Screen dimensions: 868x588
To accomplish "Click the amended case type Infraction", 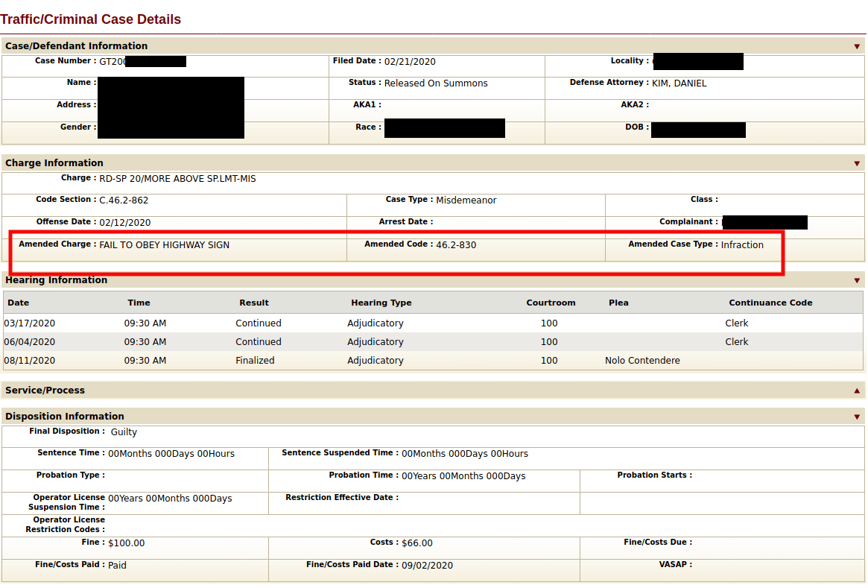I will 742,244.
